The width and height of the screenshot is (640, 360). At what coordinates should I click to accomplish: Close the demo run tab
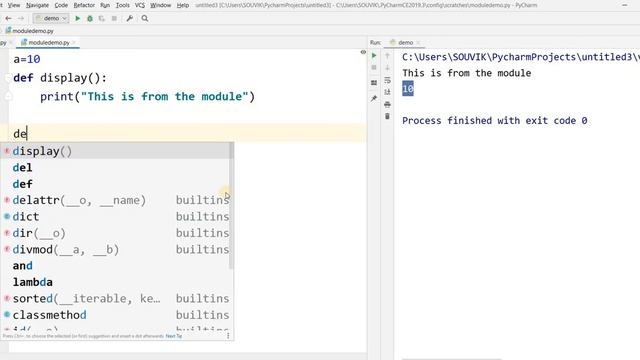(x=418, y=42)
